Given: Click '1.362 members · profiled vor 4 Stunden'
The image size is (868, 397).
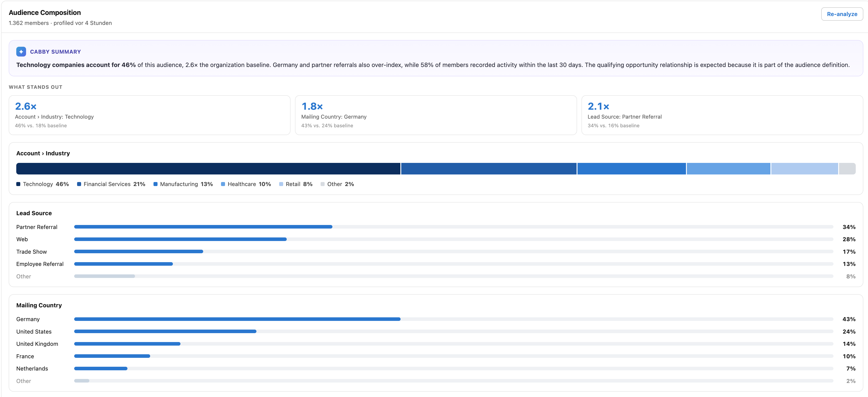Looking at the screenshot, I should pyautogui.click(x=60, y=23).
